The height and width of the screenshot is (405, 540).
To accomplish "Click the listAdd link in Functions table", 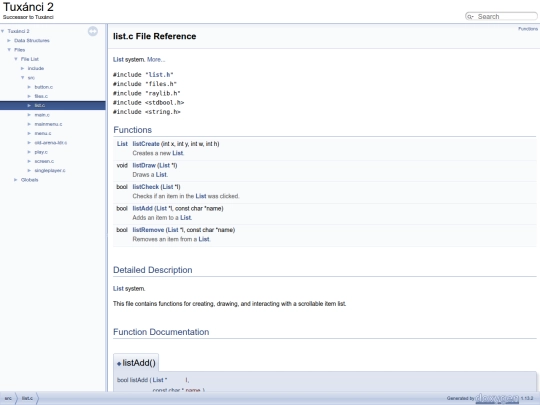I will [143, 209].
